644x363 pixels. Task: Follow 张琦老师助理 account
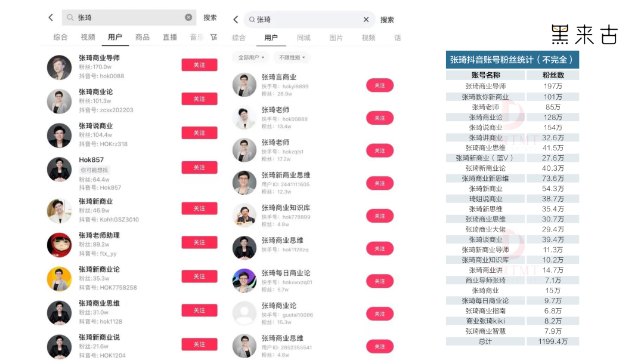(199, 242)
